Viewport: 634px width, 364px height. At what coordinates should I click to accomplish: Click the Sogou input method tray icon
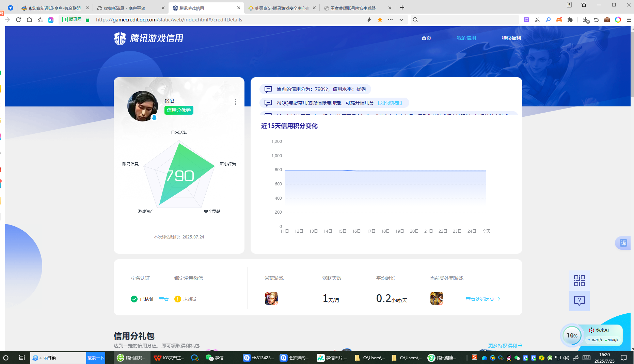[x=474, y=357]
